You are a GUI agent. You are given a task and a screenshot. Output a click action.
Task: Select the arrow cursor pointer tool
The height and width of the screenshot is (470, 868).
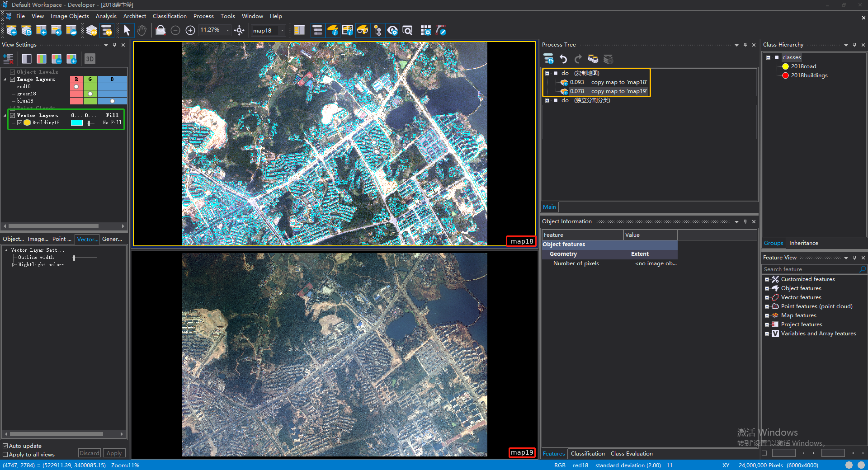click(127, 30)
